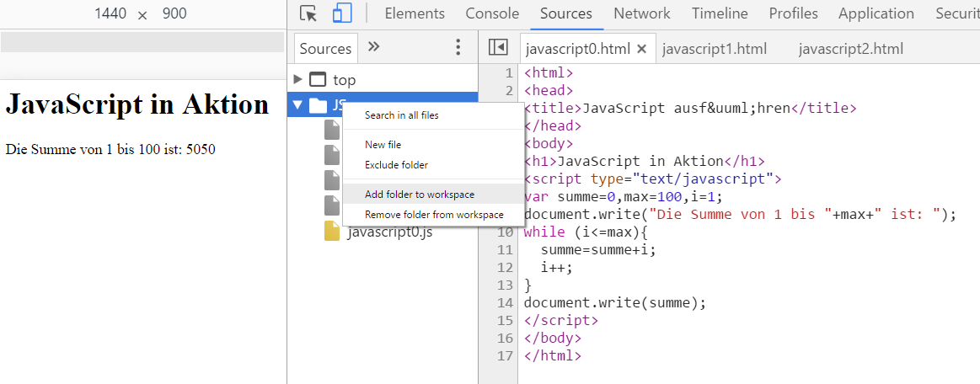Click the 'summe=summe+i;' code line
980x384 pixels.
[599, 250]
